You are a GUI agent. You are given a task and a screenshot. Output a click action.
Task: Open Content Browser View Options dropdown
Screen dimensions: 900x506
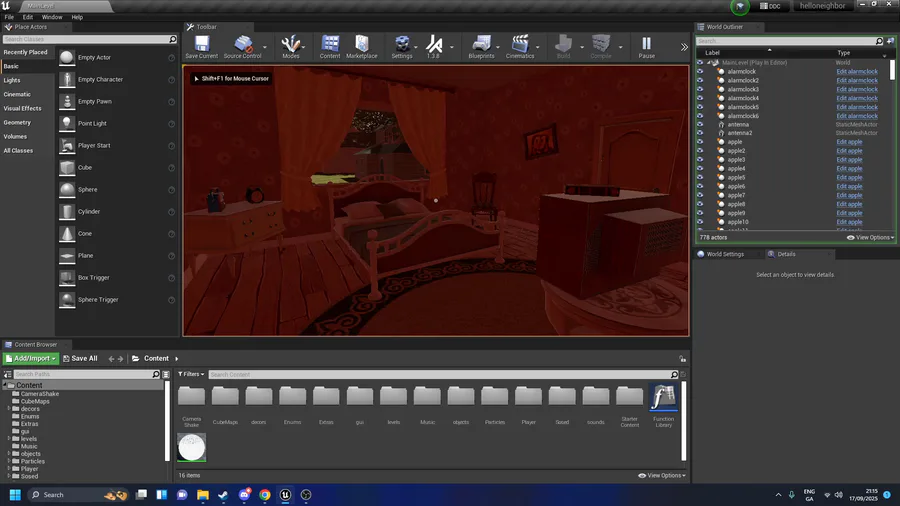(x=662, y=476)
